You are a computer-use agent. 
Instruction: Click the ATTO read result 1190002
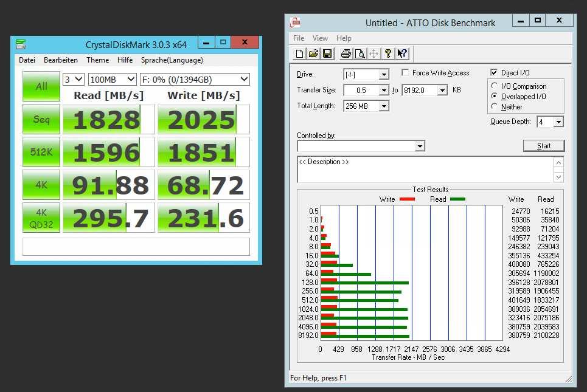[546, 273]
